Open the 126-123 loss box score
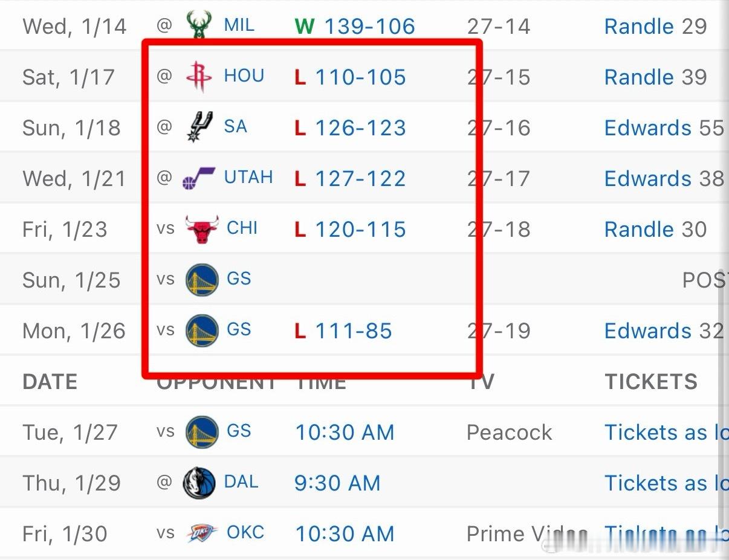The width and height of the screenshot is (729, 560). click(x=360, y=128)
